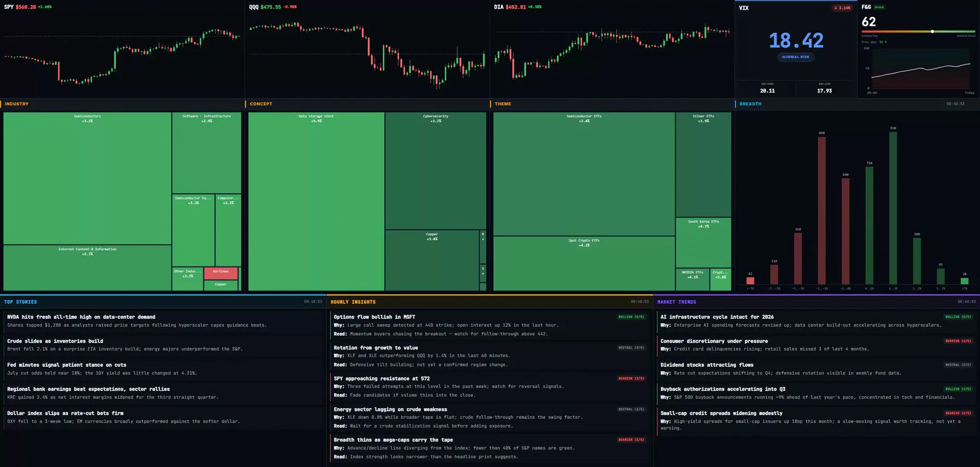Click the NVIDIA ETFs treemap tile
Viewport: 980px width, 467px height.
pyautogui.click(x=693, y=279)
